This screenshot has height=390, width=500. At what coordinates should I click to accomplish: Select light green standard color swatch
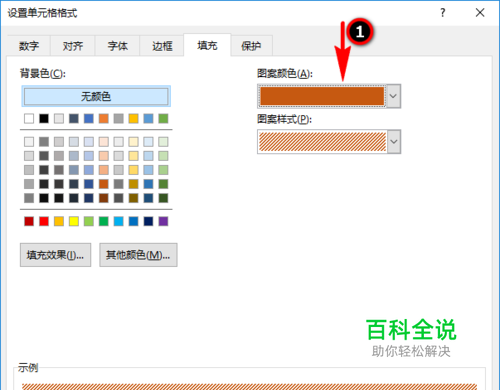89,221
